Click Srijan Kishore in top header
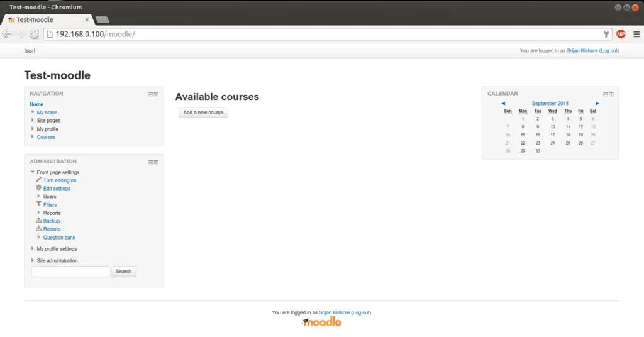644x337 pixels. [582, 51]
